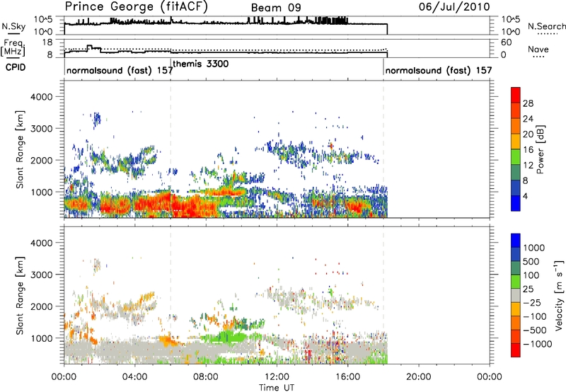Screen dimensions: 566x392
Task: Click the 'Time UT' axis title
Action: [x=277, y=388]
